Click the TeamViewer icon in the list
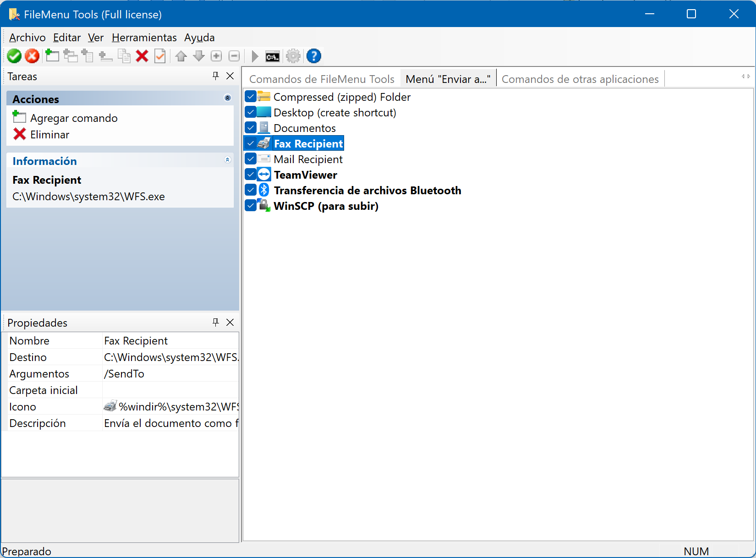This screenshot has width=756, height=558. click(264, 175)
